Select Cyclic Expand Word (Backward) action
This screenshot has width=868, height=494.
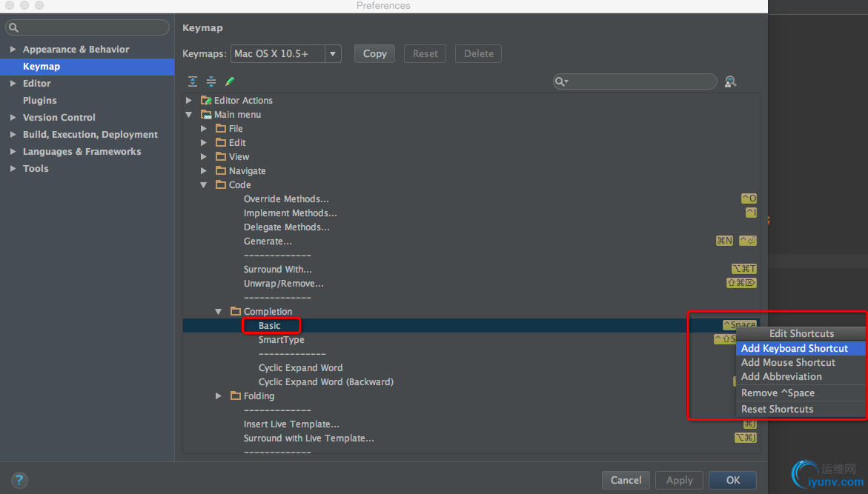point(326,381)
